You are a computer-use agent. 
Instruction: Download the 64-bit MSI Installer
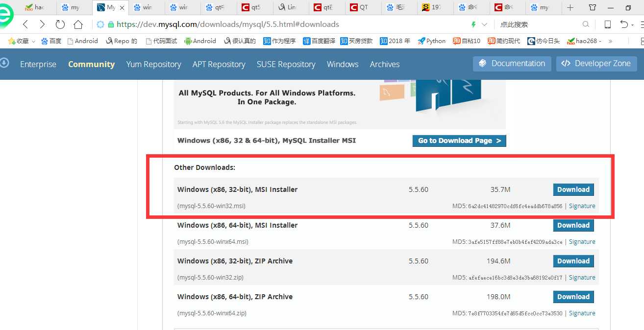tap(573, 225)
